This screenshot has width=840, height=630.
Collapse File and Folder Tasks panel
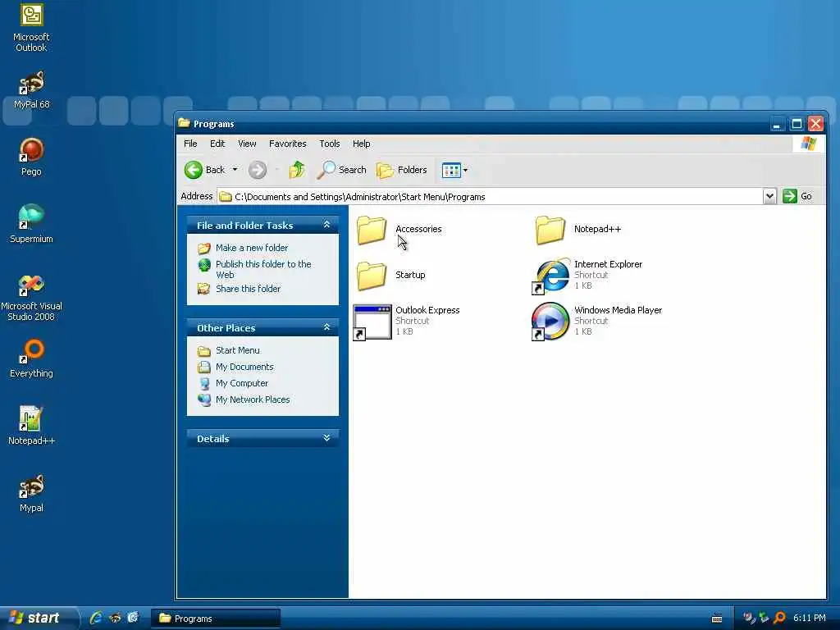[326, 225]
